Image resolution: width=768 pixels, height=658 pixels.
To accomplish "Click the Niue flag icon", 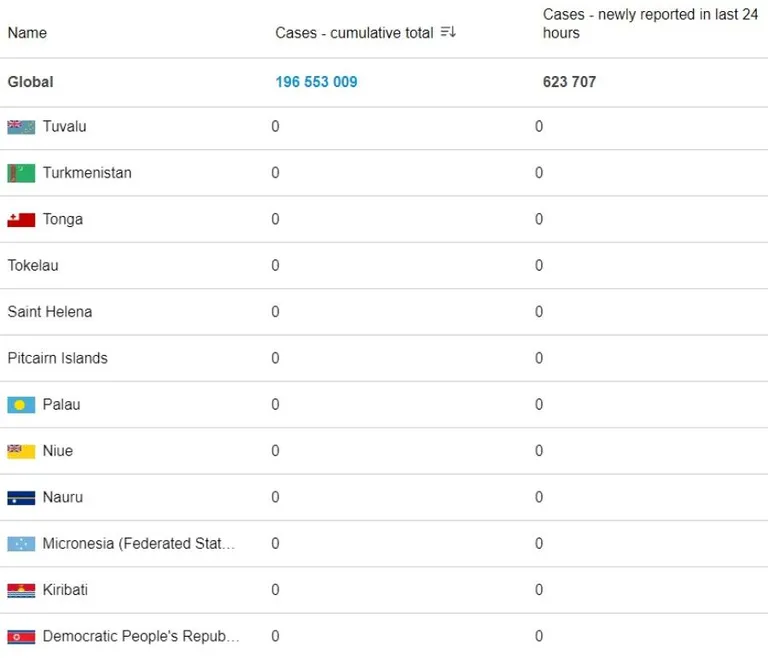I will (x=21, y=451).
